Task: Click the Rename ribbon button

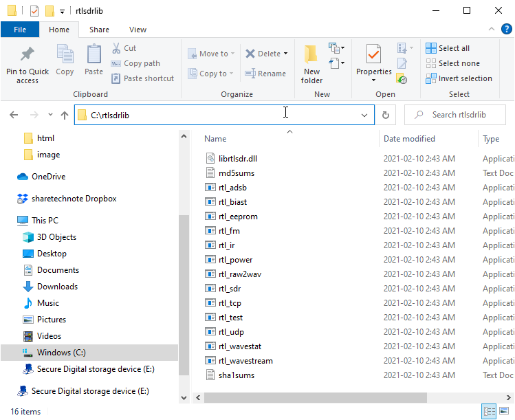Action: tap(265, 74)
